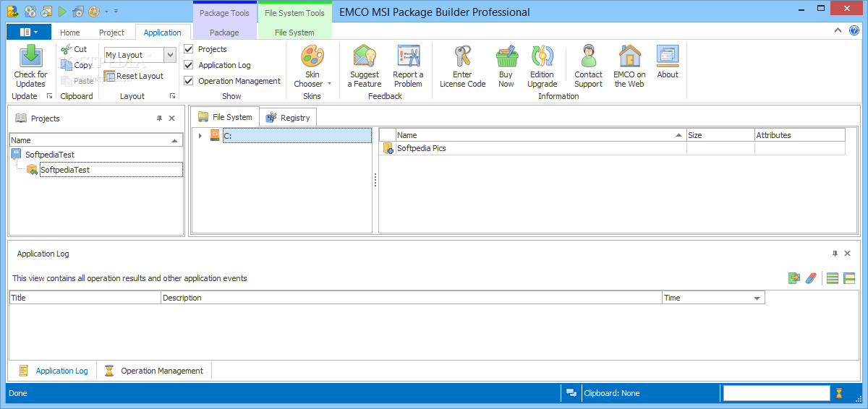The width and height of the screenshot is (868, 409).
Task: Open quick access toolbar customize arrow
Action: coord(116,12)
